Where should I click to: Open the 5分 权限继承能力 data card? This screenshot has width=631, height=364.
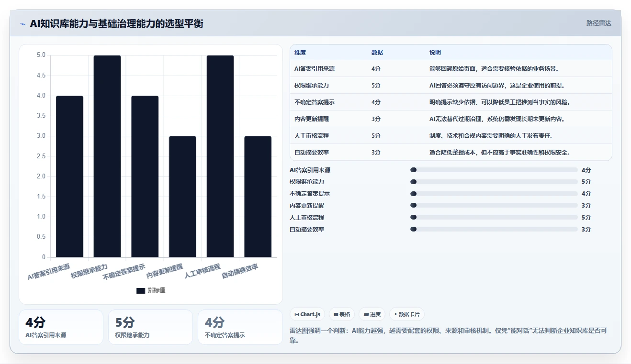150,327
